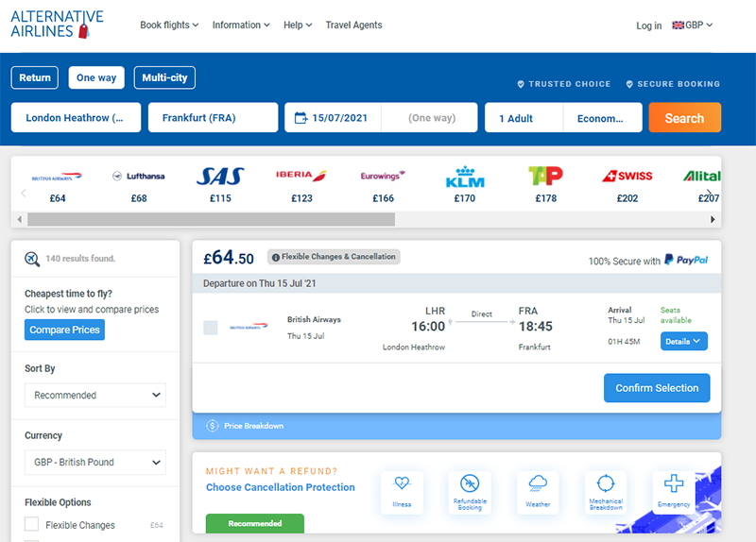Click carousel previous arrow beside British Airways
The width and height of the screenshot is (756, 542).
pos(23,194)
